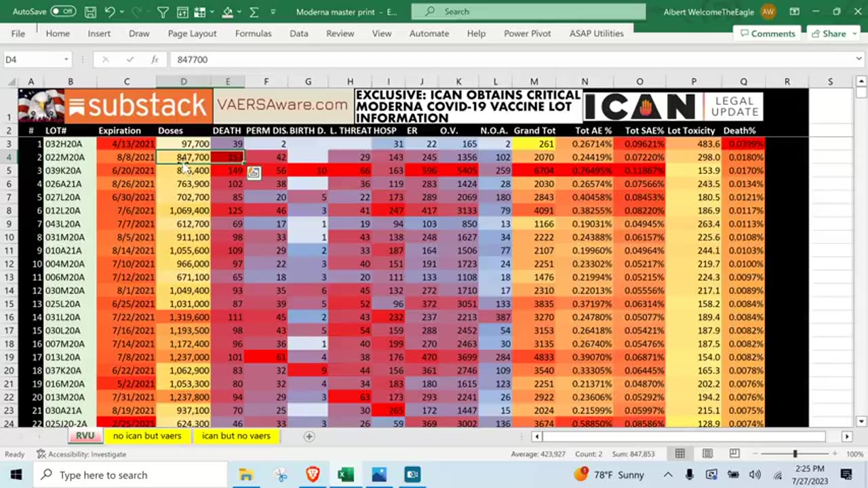Viewport: 868px width, 488px height.
Task: Switch to 'no ican but vaers' sheet
Action: tap(147, 436)
